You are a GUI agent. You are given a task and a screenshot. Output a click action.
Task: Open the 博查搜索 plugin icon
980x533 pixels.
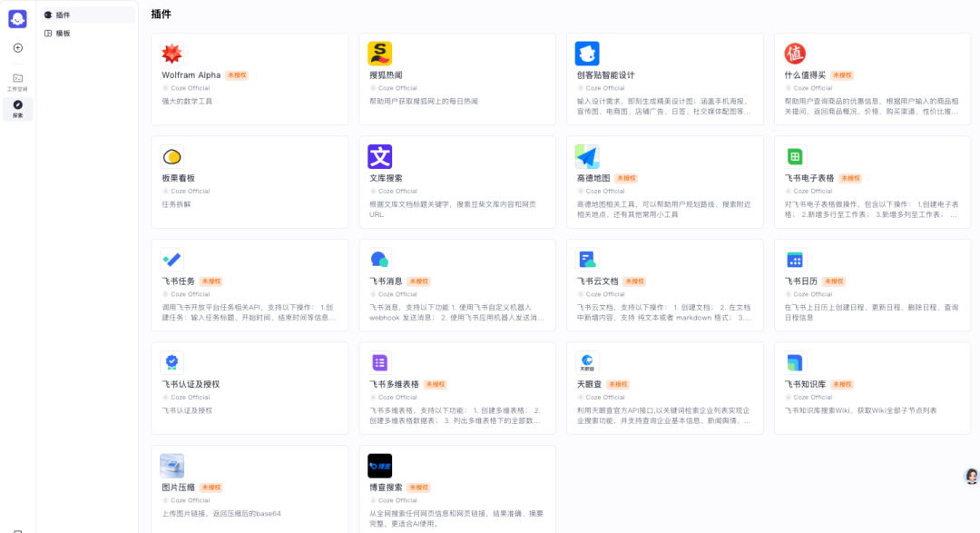point(379,463)
